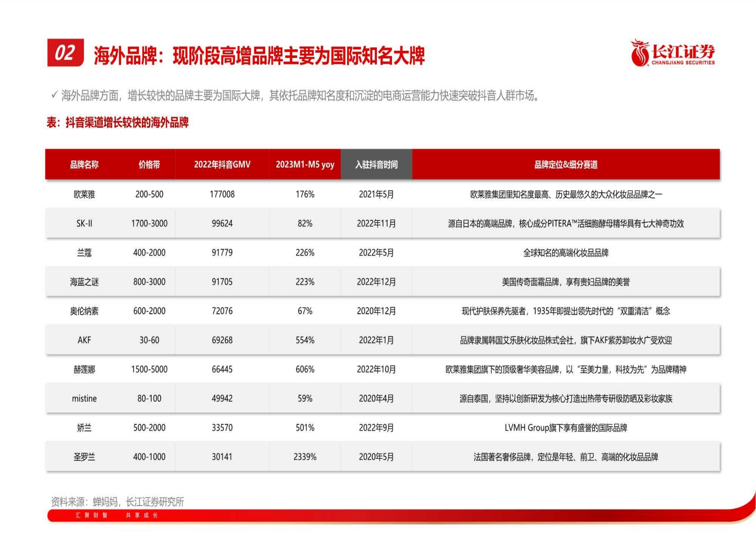Screen dimensions: 756x534
Task: Click the yoy value 82%
Action: pos(305,224)
